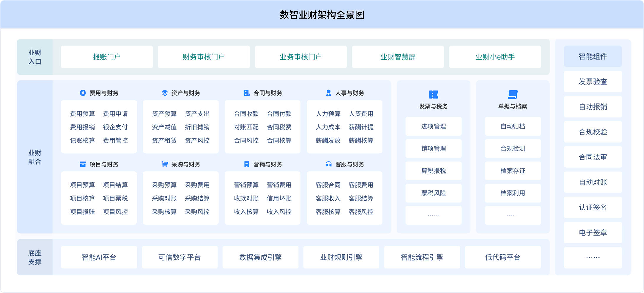Choose the 电子签章 component
This screenshot has height=293, width=644.
click(593, 233)
